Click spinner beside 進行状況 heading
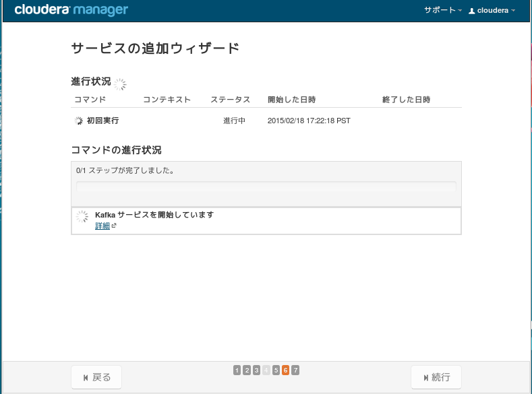 tap(120, 84)
